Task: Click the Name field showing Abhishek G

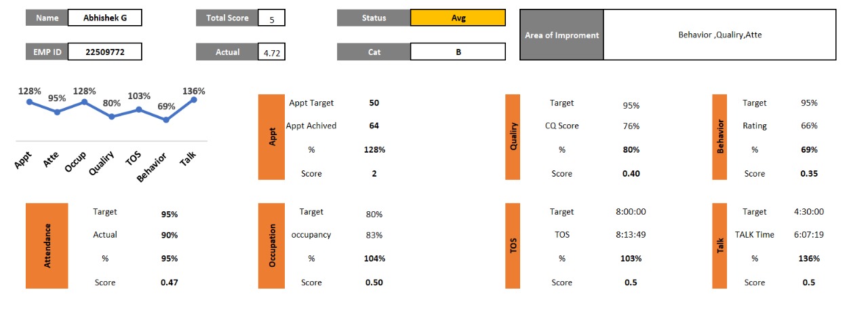Action: [104, 18]
